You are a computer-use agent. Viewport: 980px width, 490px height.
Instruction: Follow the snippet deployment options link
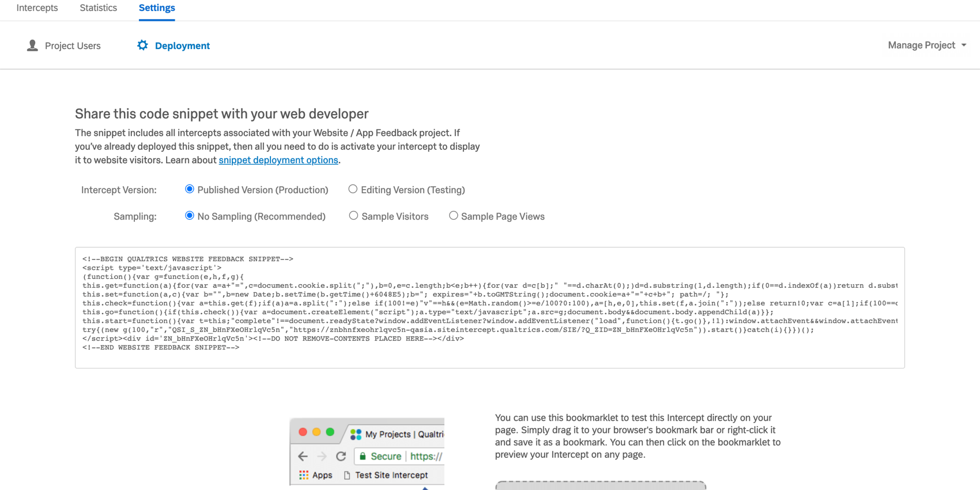tap(278, 160)
